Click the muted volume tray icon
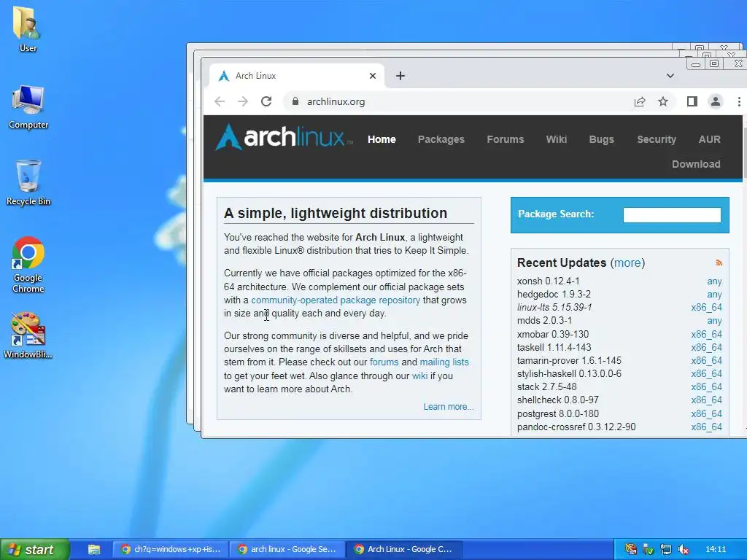 [684, 550]
